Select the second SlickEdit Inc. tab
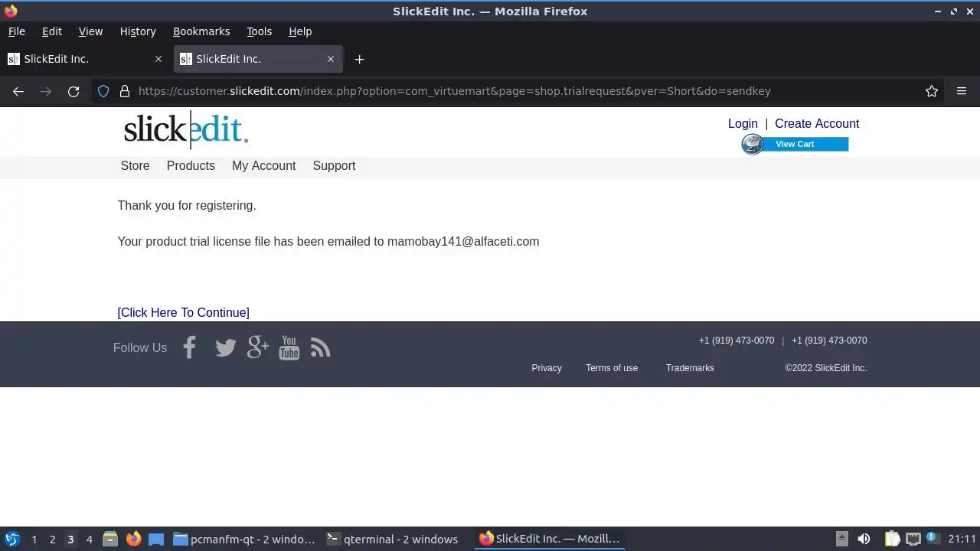980x551 pixels. tap(257, 59)
